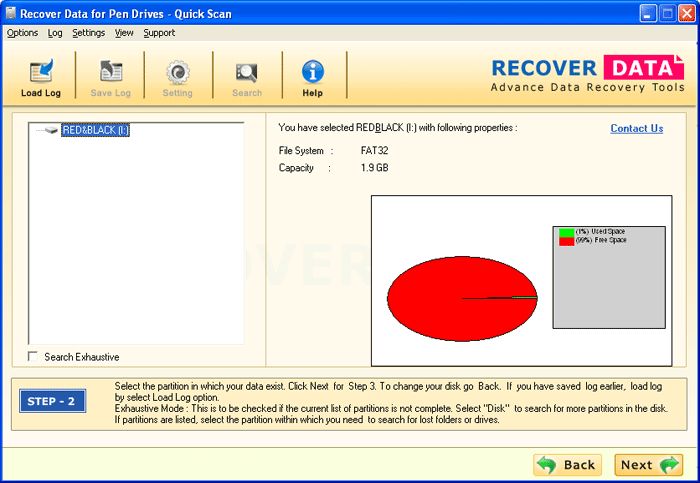Click the Load Log toolbar icon

pos(41,71)
